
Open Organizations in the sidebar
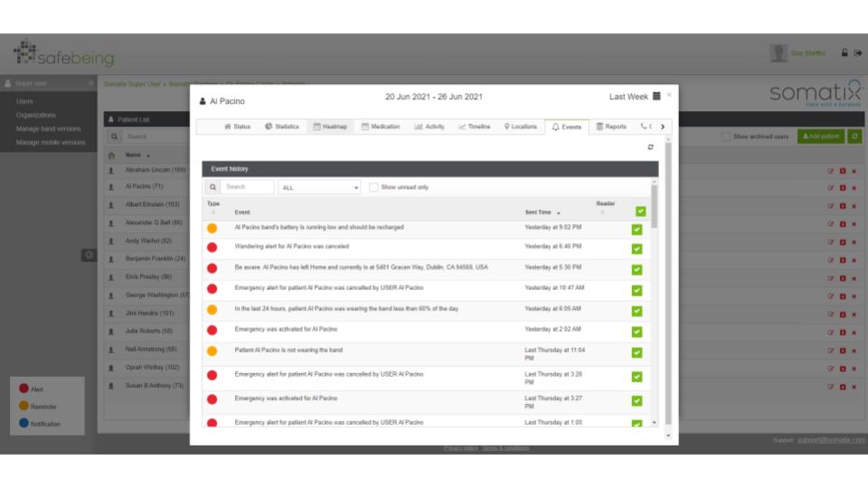point(35,115)
